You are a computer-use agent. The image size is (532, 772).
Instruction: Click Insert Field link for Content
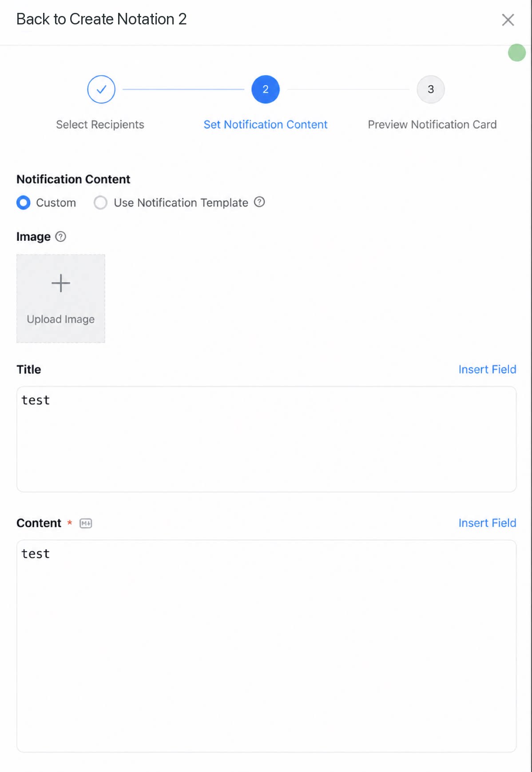(x=487, y=523)
